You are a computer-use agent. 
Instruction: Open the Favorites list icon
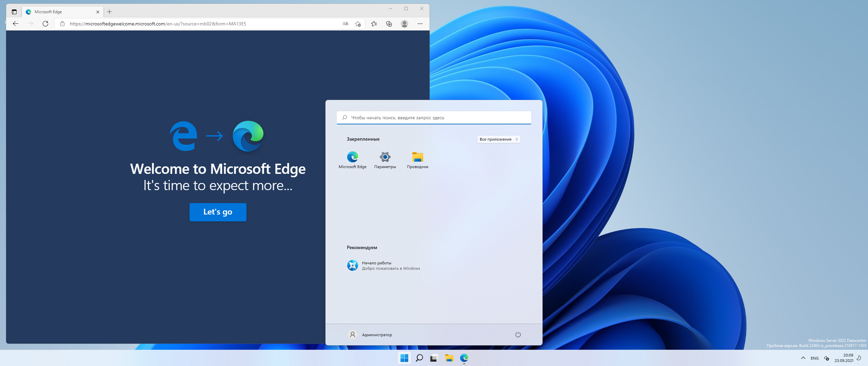pyautogui.click(x=374, y=24)
